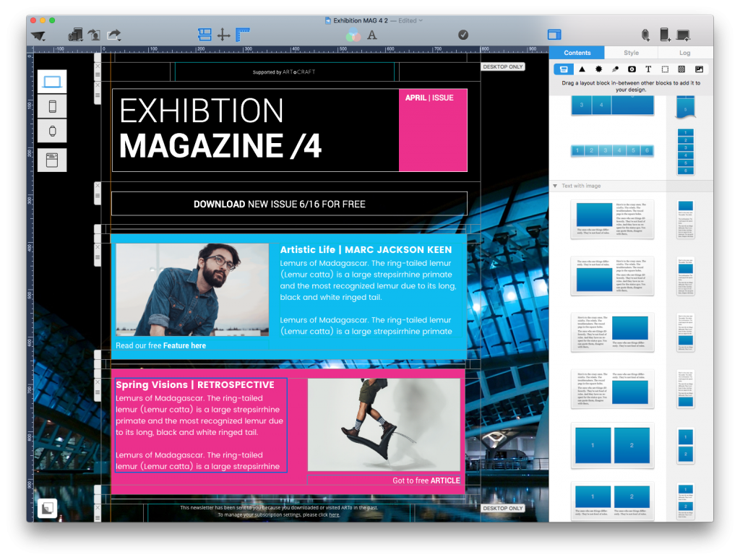This screenshot has height=560, width=740.
Task: Open the document title 'Edited' dropdown
Action: (410, 21)
